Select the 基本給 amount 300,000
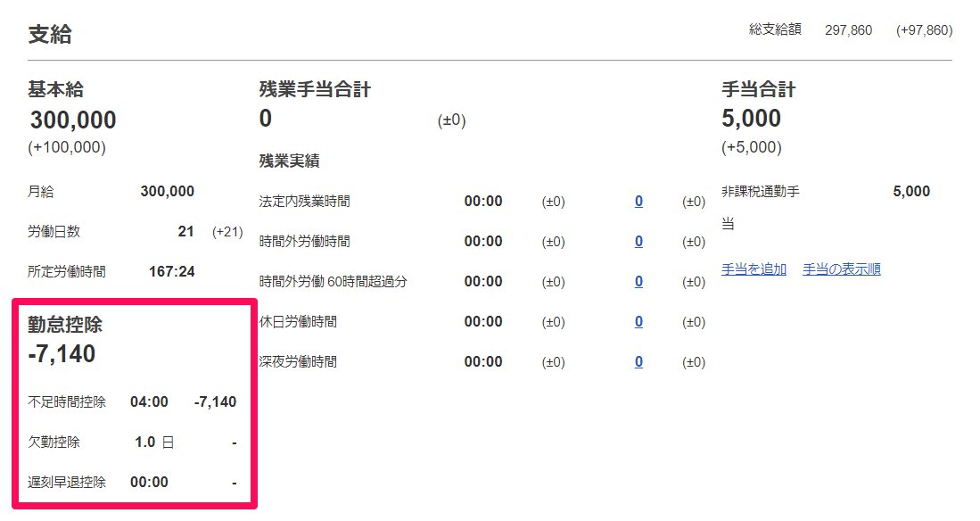This screenshot has width=980, height=521. [73, 120]
